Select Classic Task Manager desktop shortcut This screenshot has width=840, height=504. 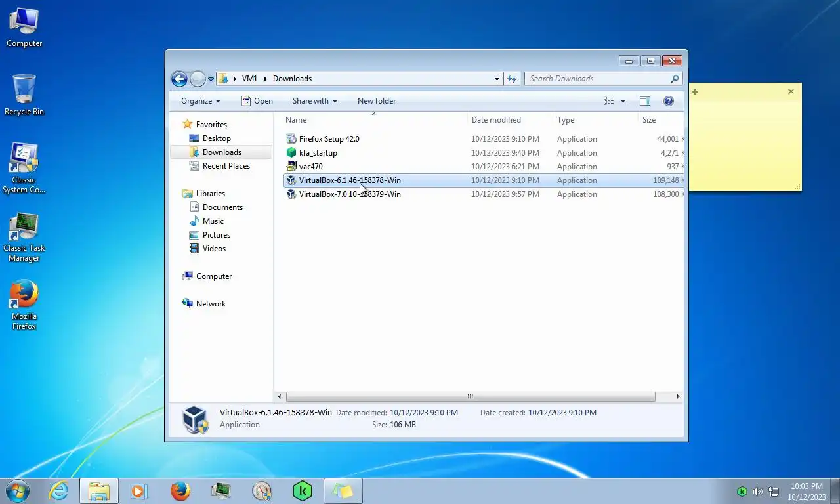[x=24, y=237]
